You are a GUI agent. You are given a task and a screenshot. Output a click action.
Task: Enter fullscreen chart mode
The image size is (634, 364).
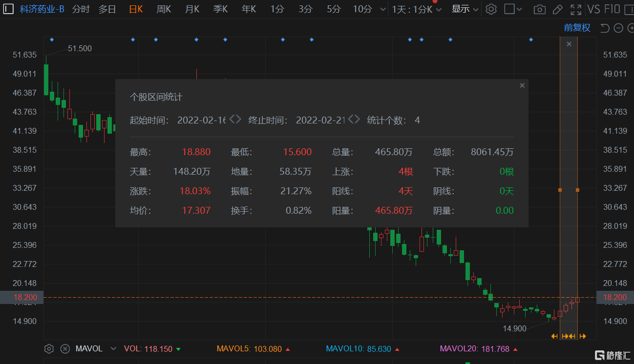tap(576, 9)
